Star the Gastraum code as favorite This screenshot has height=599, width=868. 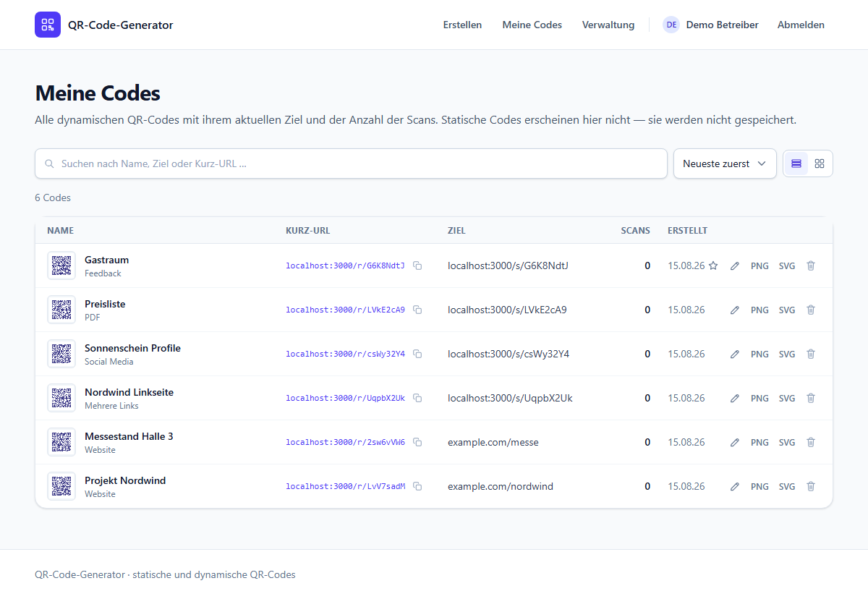[x=713, y=265]
